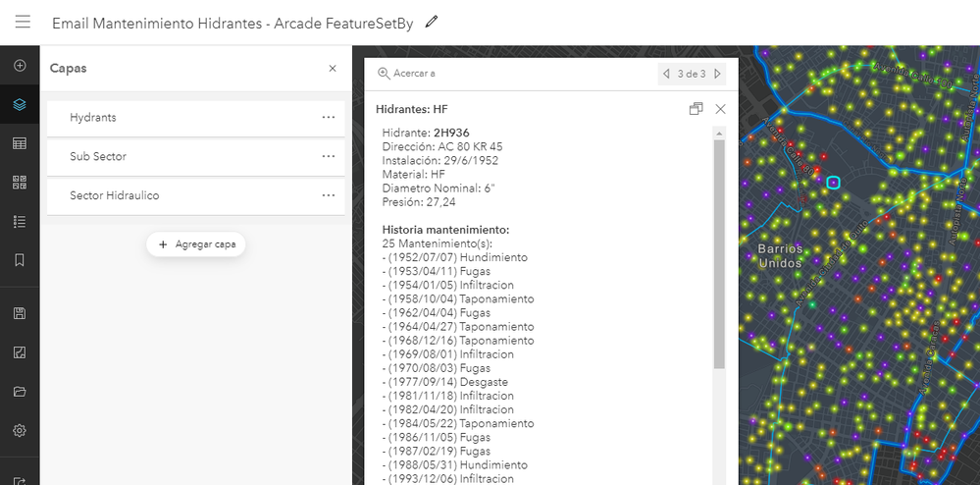Open options menu for Sub Sector layer
This screenshot has width=980, height=485.
(x=329, y=157)
